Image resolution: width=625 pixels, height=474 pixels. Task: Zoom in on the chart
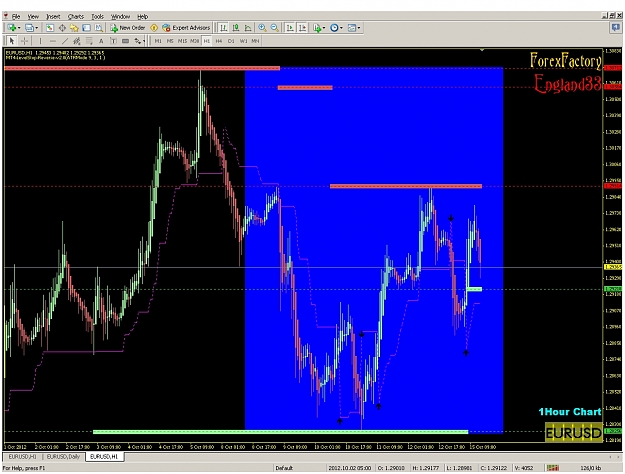(x=262, y=28)
